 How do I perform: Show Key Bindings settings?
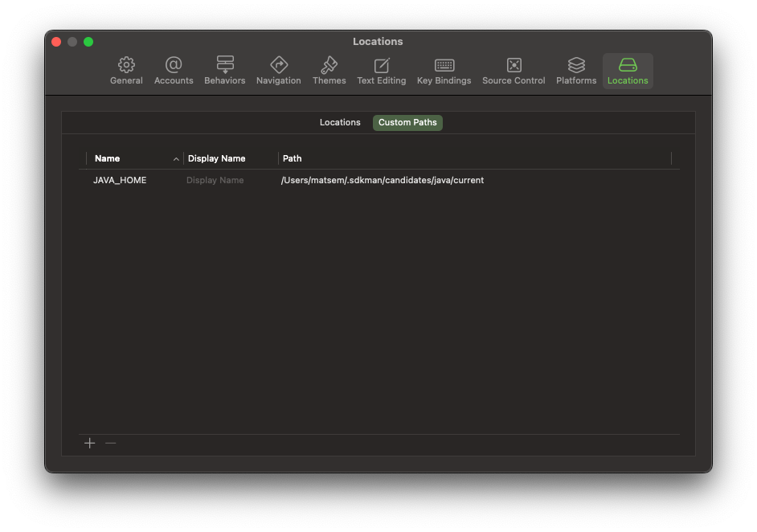coord(444,71)
